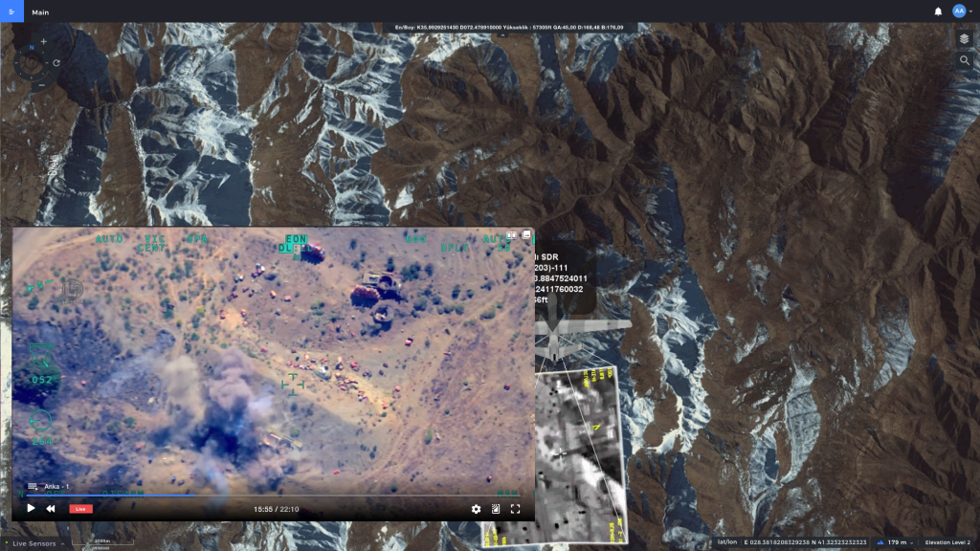Play the Anka-1 video feed

31,509
